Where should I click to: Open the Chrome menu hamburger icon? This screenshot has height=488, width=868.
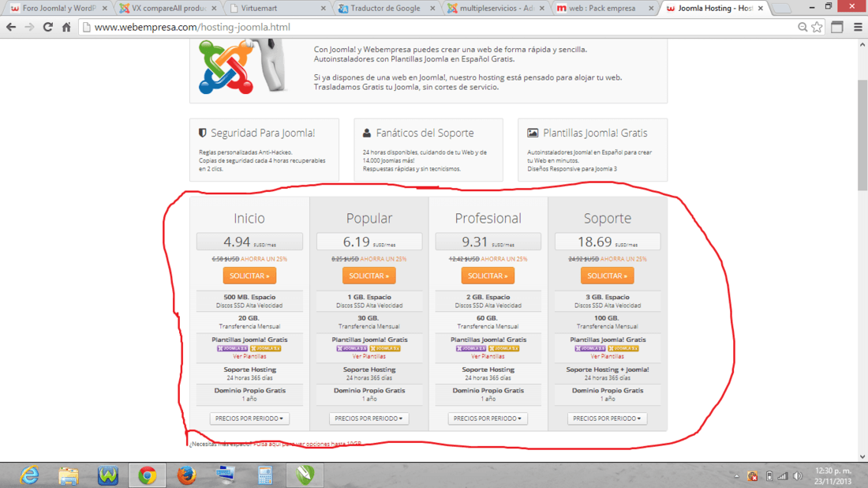[858, 27]
